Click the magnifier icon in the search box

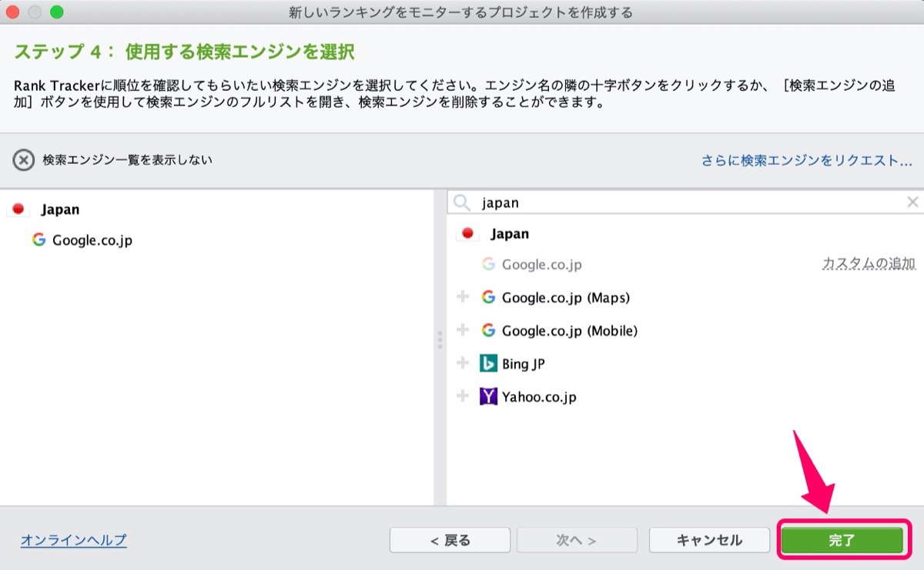coord(462,203)
